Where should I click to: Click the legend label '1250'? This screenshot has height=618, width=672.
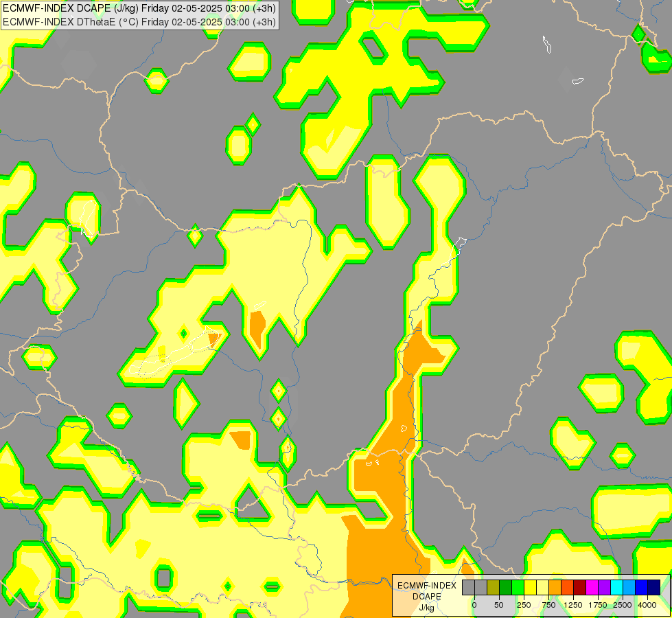pos(573,605)
